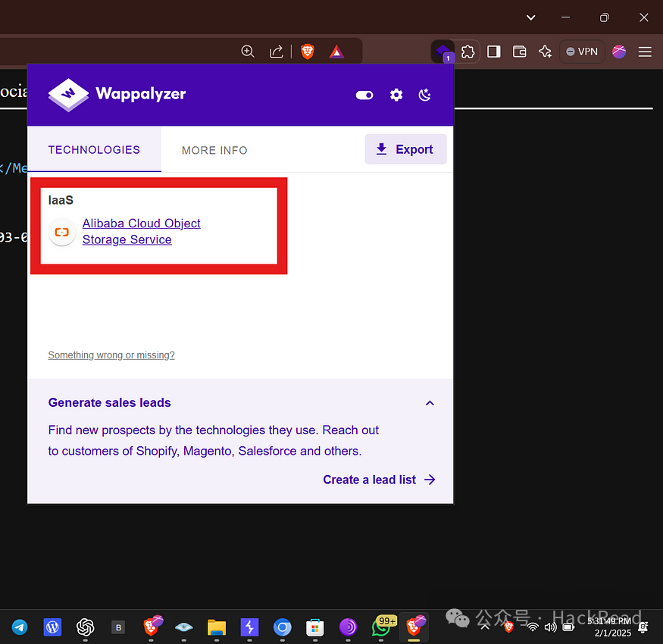Image resolution: width=663 pixels, height=644 pixels.
Task: Open the 'B' app in taskbar
Action: click(118, 627)
